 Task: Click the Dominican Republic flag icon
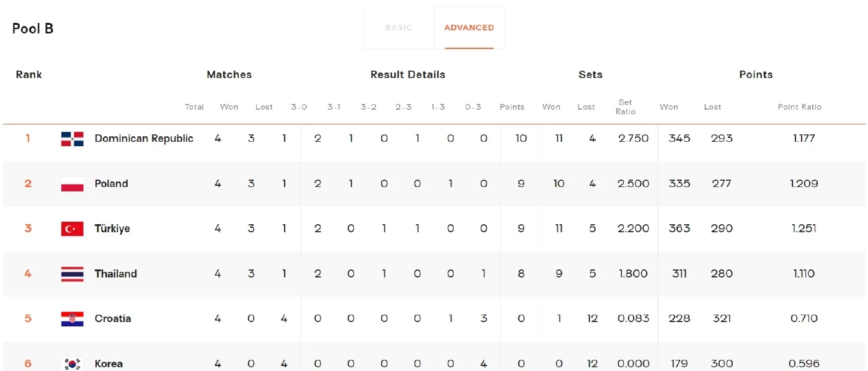[x=73, y=139]
